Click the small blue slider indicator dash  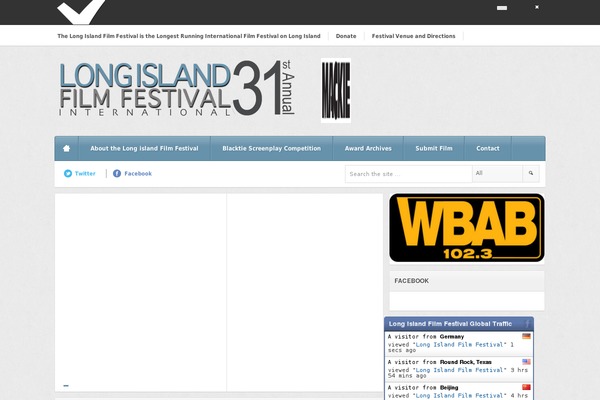(x=66, y=386)
